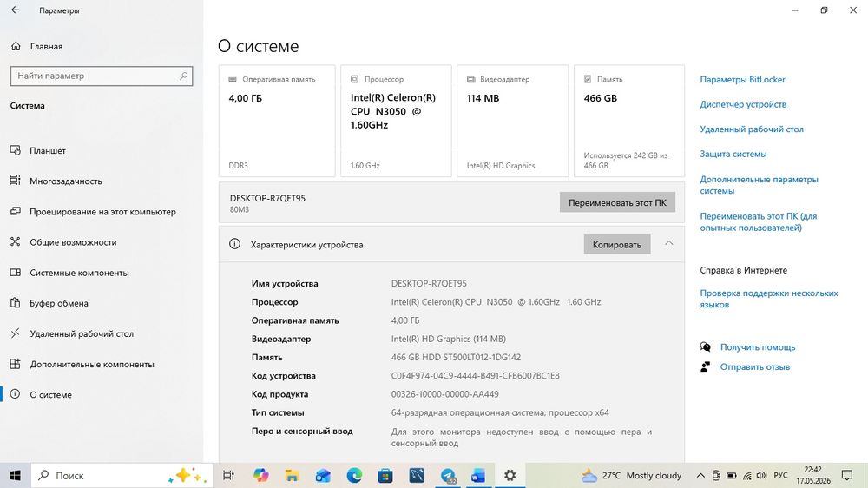Switch to Word from the taskbar
868x488 pixels.
coord(479,475)
